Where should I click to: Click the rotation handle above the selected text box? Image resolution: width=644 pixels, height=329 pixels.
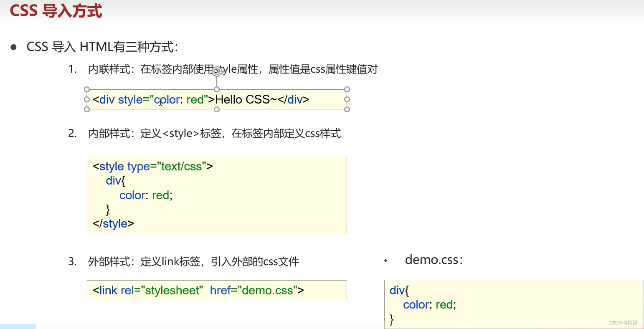(217, 72)
